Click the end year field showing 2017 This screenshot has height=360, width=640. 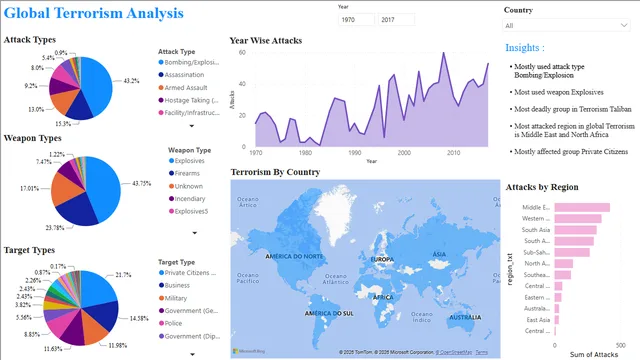396,20
